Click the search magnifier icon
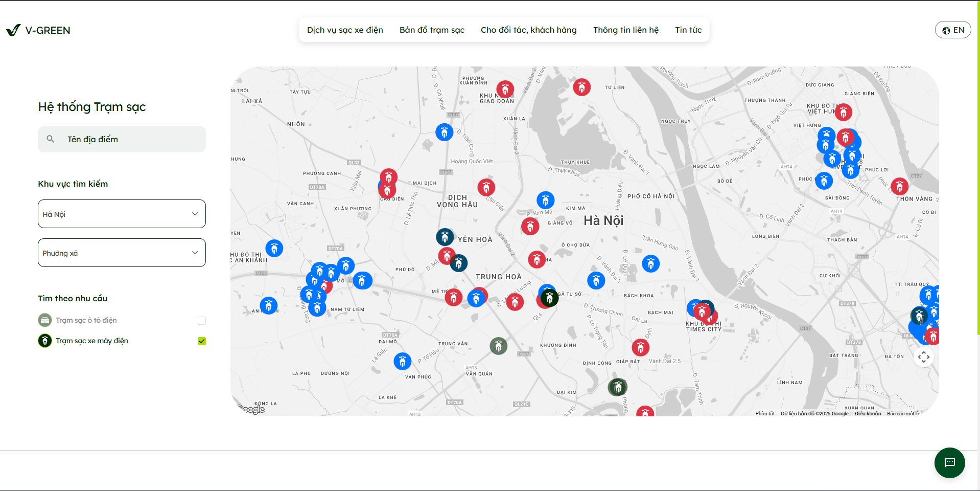Screen dimensions: 980x491 pos(50,139)
